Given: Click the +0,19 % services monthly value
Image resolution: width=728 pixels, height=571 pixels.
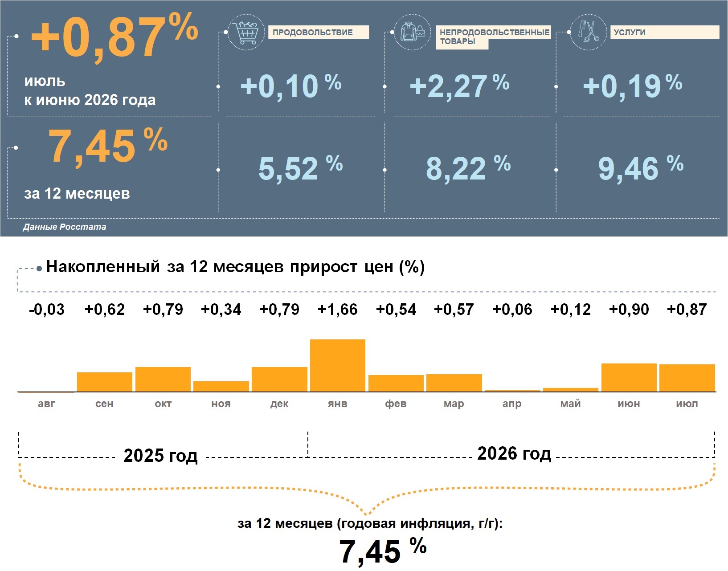Looking at the screenshot, I should [x=633, y=86].
